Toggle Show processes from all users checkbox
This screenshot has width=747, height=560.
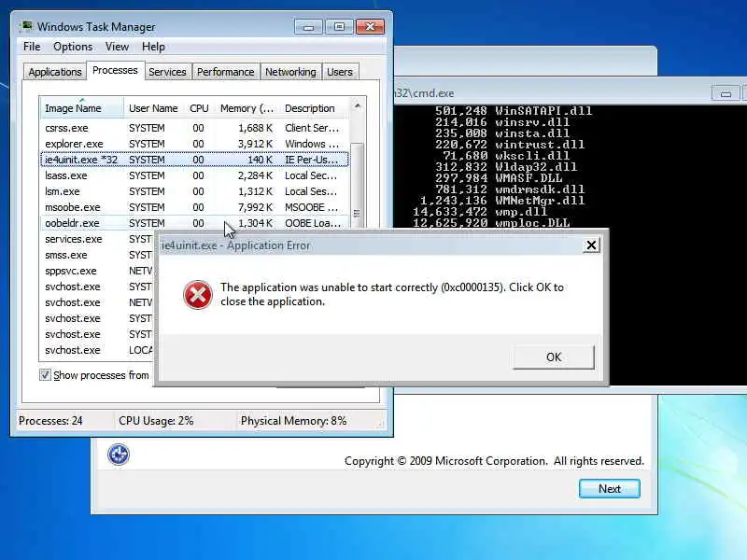click(x=45, y=375)
